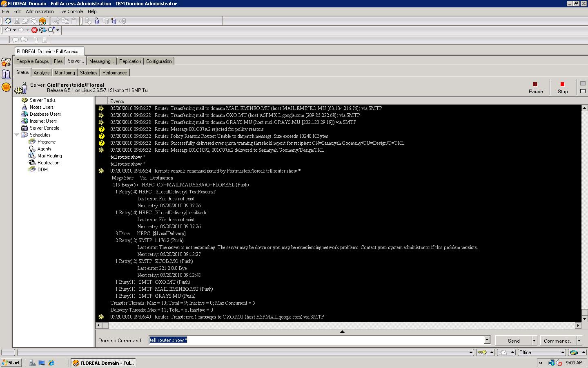Switch to the Statistics tab
The image size is (588, 368).
tap(89, 73)
